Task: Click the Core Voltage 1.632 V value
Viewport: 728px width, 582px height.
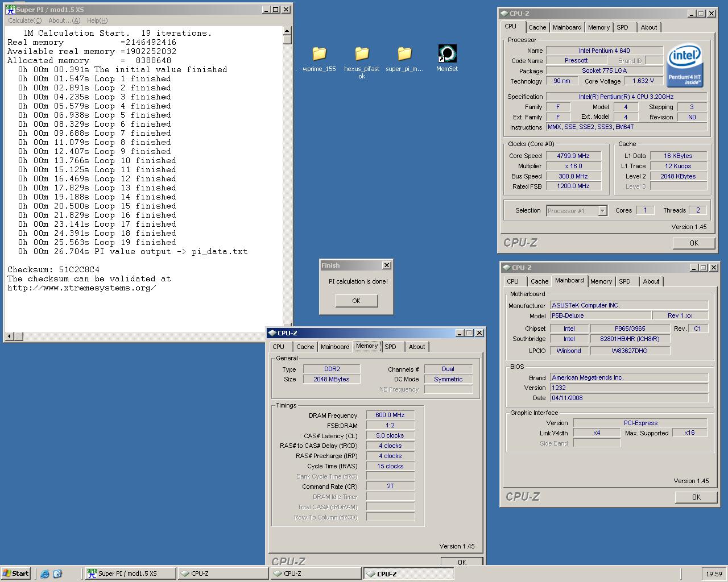Action: pyautogui.click(x=643, y=81)
